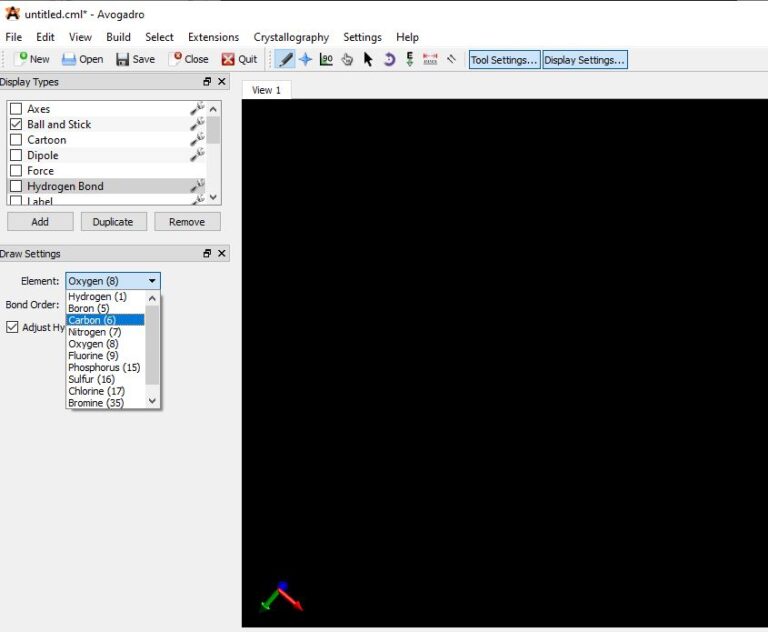Uncheck the Ball and Stick checkbox

[16, 124]
